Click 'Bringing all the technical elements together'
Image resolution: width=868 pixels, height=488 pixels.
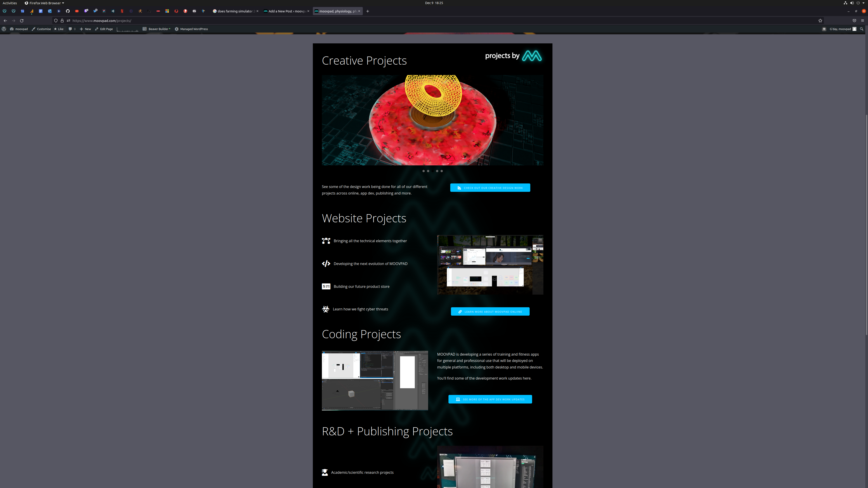[370, 241]
